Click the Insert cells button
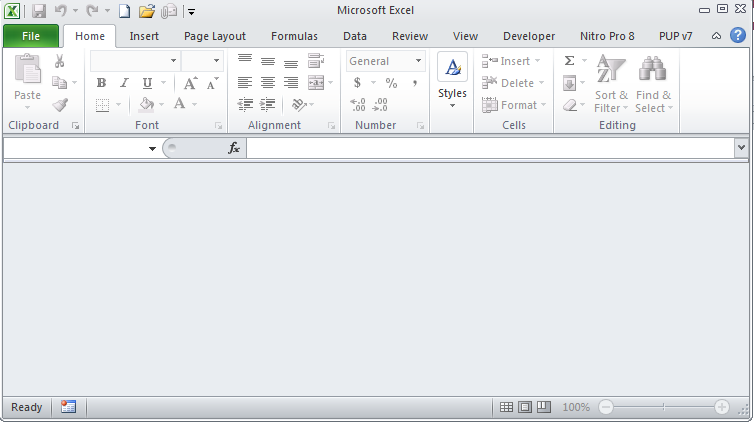The image size is (754, 424). coord(511,61)
